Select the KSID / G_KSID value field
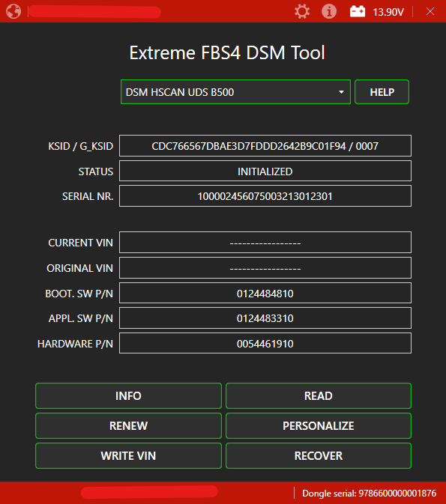 pos(265,146)
